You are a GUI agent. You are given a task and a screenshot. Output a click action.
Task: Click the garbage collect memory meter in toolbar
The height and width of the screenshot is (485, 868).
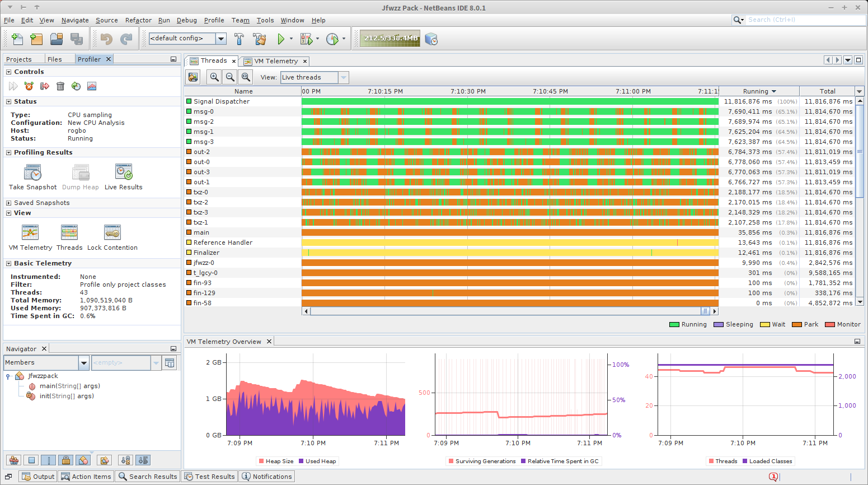click(390, 39)
